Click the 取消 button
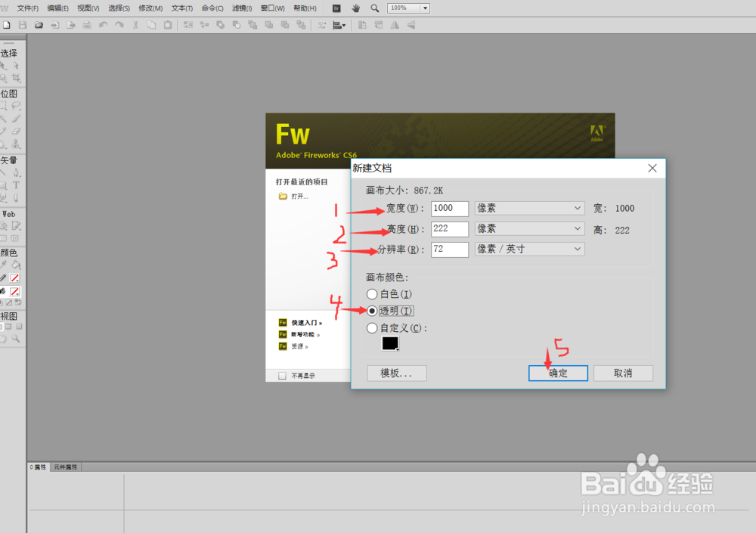This screenshot has height=533, width=756. click(623, 373)
